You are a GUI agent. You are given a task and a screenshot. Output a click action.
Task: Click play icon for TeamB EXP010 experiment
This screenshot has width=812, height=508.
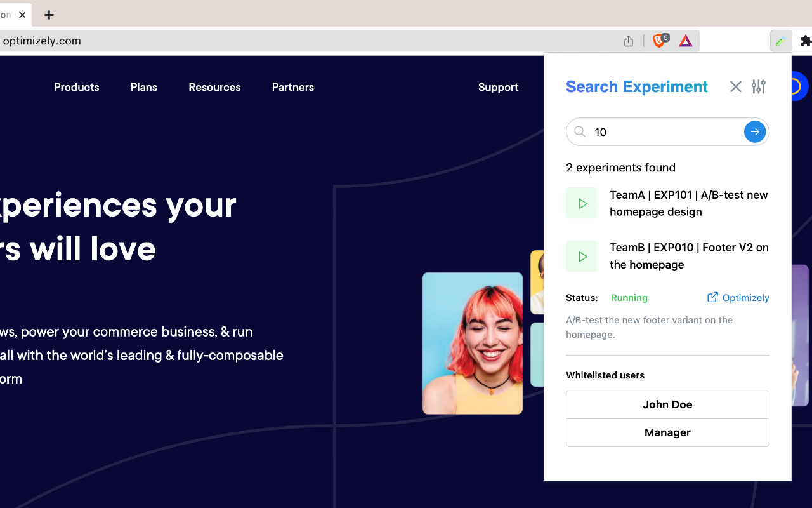tap(582, 256)
